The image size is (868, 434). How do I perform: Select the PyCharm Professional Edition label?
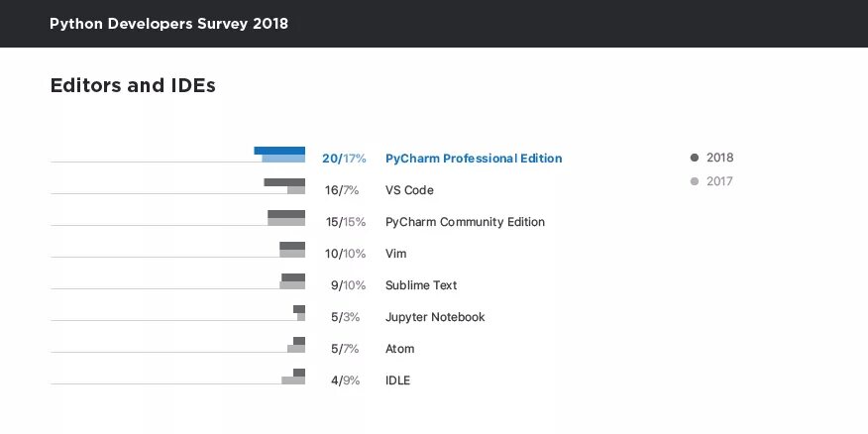point(474,159)
